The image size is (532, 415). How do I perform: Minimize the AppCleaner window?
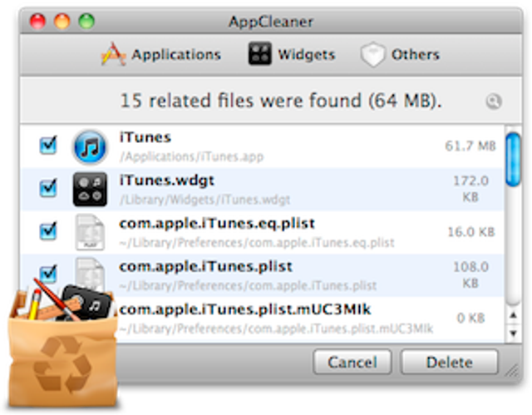click(x=62, y=22)
